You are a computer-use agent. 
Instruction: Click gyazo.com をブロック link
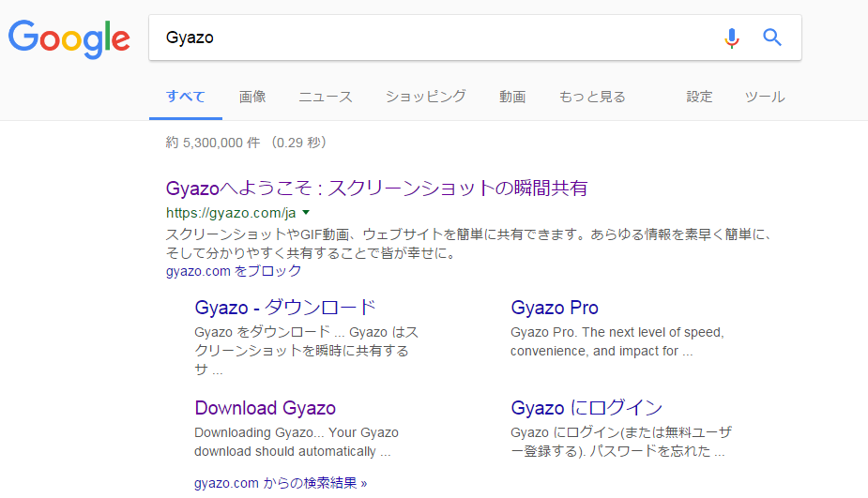[x=234, y=271]
